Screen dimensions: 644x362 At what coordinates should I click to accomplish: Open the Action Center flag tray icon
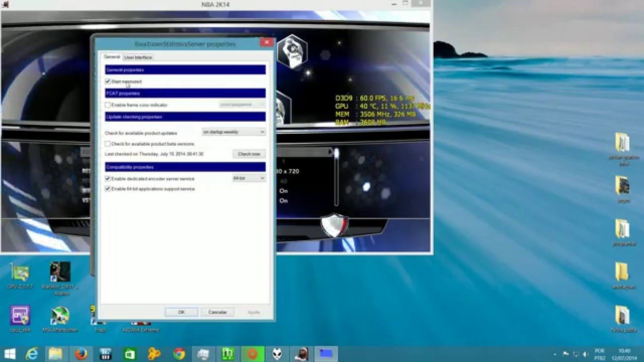pos(565,354)
